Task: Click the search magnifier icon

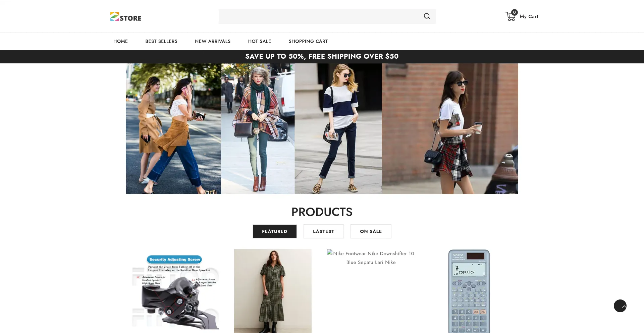Action: coord(427,16)
